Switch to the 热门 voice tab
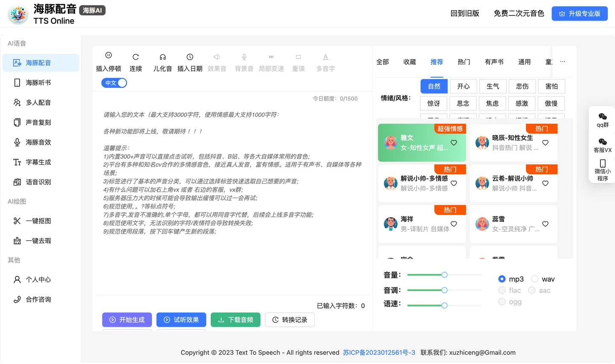Screen dimensions: 615x364 pos(464,62)
